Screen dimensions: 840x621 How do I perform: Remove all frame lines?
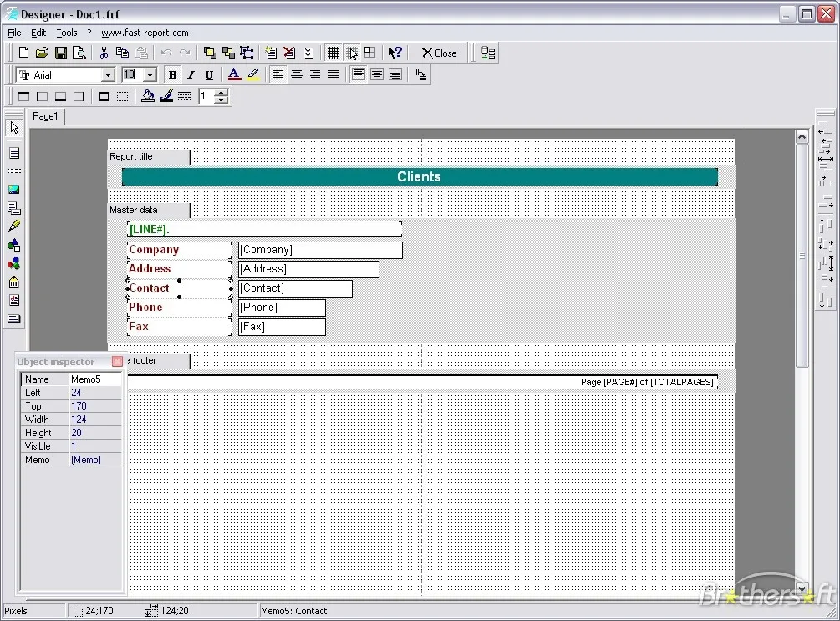click(x=123, y=96)
